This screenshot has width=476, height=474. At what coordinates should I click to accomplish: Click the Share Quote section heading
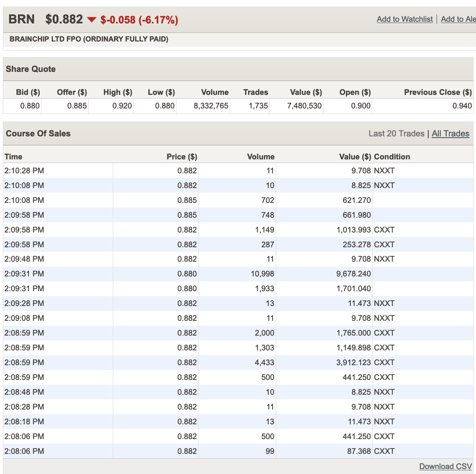(31, 69)
